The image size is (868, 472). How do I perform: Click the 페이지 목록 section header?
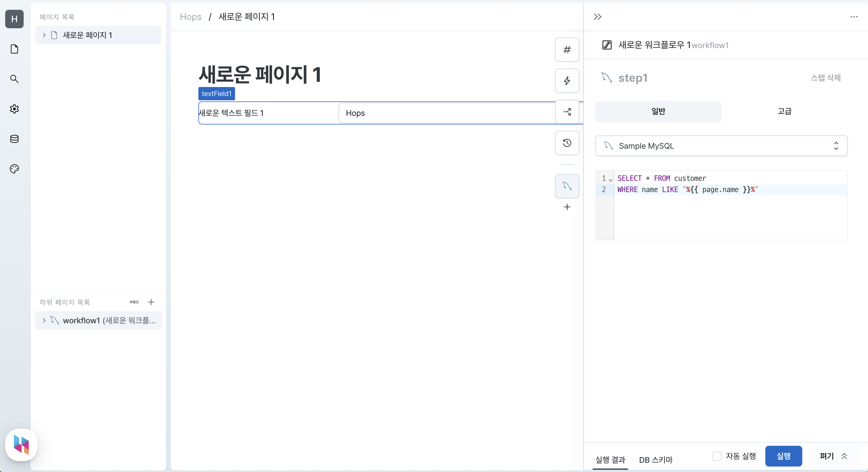pos(57,17)
